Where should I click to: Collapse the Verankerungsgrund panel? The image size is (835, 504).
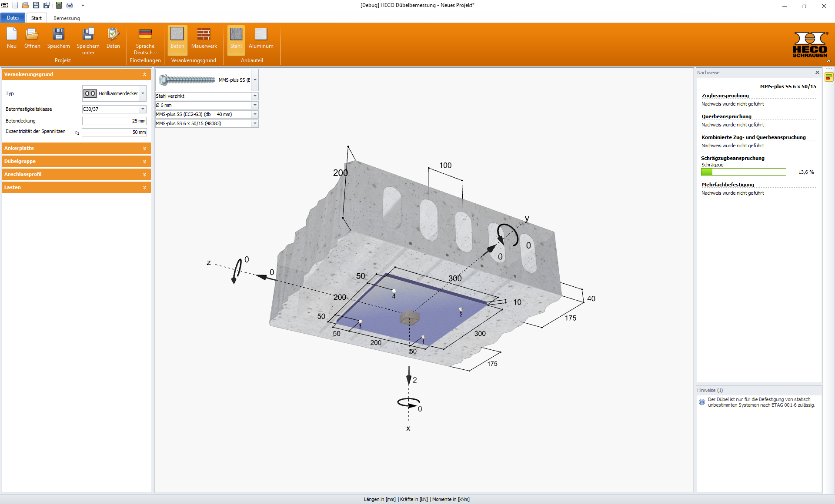point(144,74)
